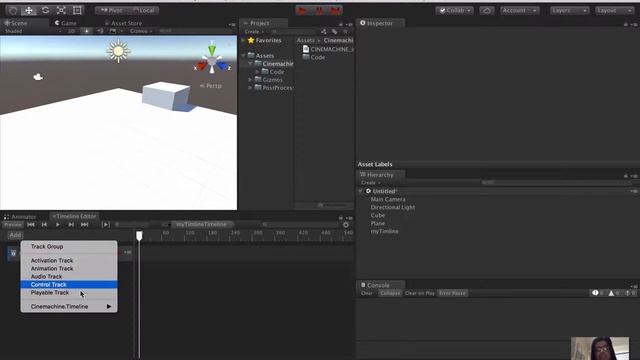Click the sun light gizmo in scene

[x=118, y=51]
